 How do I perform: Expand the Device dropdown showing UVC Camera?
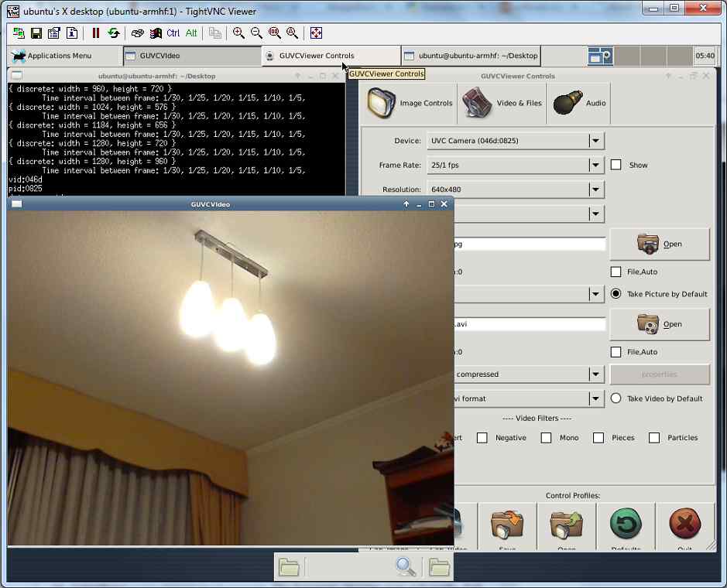(516, 141)
